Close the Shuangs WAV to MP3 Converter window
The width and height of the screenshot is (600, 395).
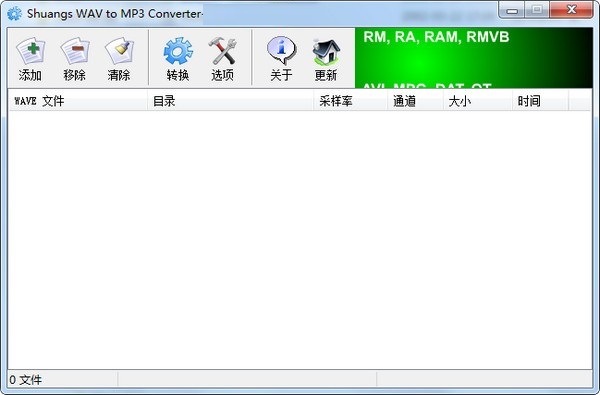[571, 10]
